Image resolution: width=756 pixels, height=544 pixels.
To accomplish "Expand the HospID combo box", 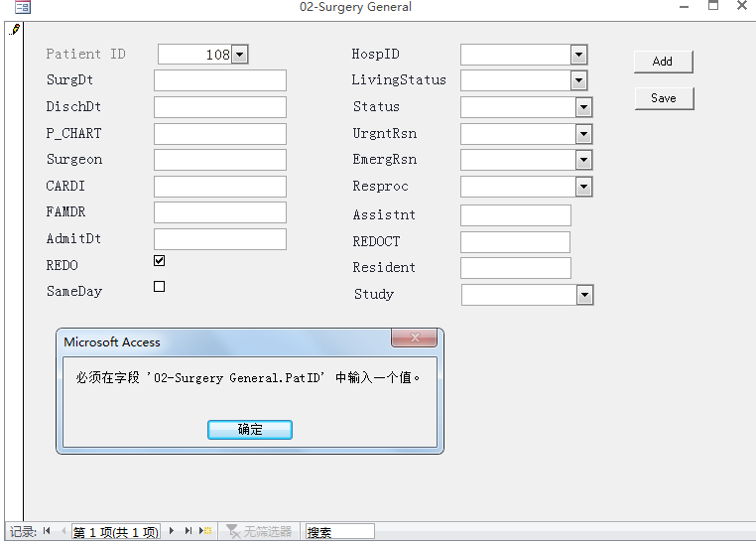I will (x=578, y=55).
